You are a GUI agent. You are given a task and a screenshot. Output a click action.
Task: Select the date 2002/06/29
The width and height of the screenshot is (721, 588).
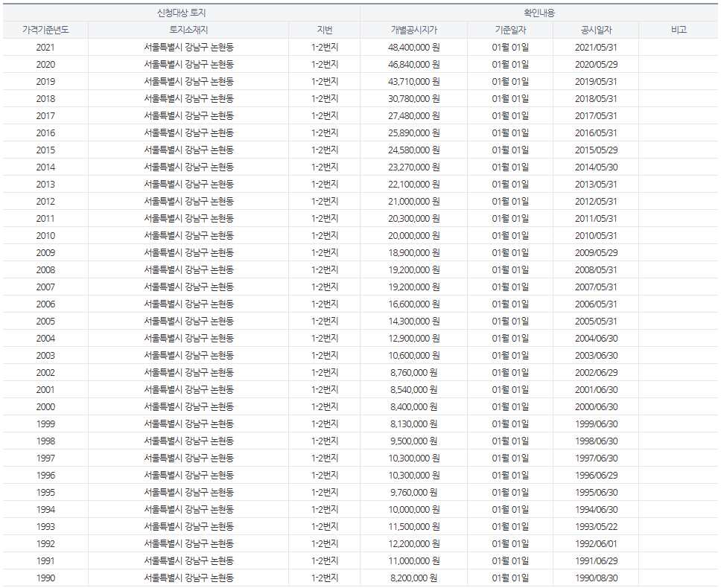[x=596, y=373]
